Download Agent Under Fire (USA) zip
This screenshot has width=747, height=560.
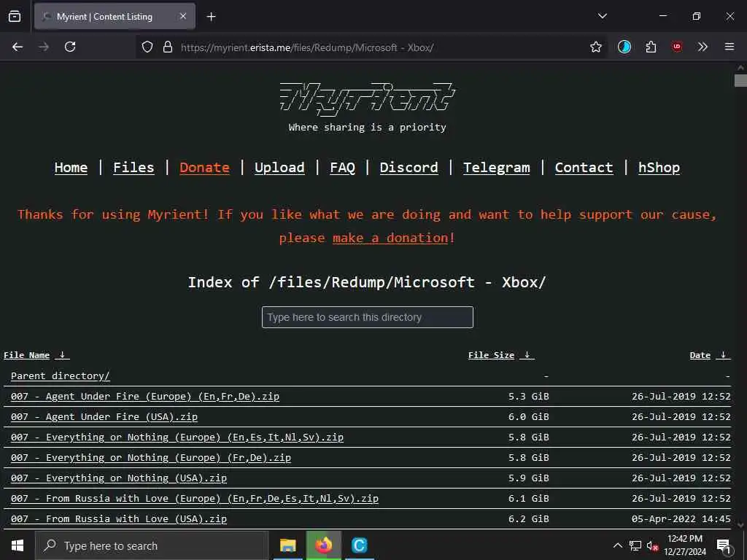(x=104, y=416)
